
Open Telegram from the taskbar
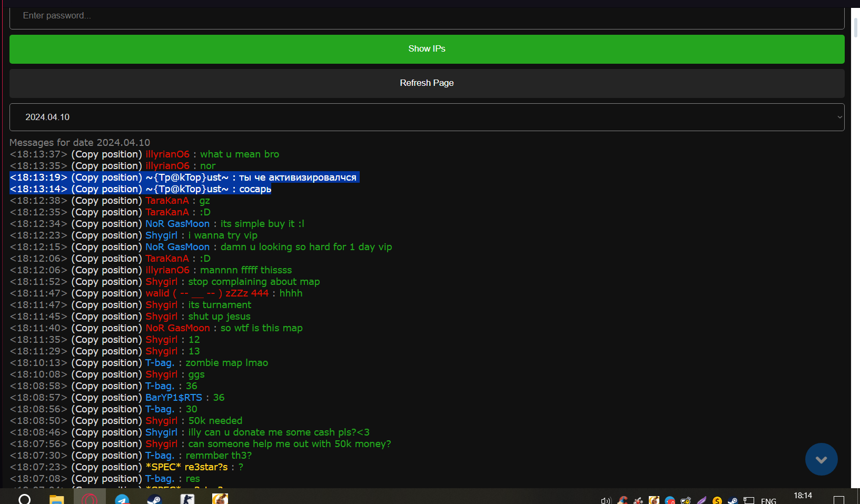pos(122,499)
